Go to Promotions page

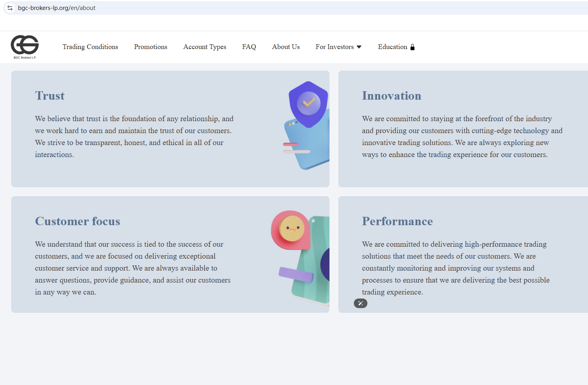[x=151, y=47]
